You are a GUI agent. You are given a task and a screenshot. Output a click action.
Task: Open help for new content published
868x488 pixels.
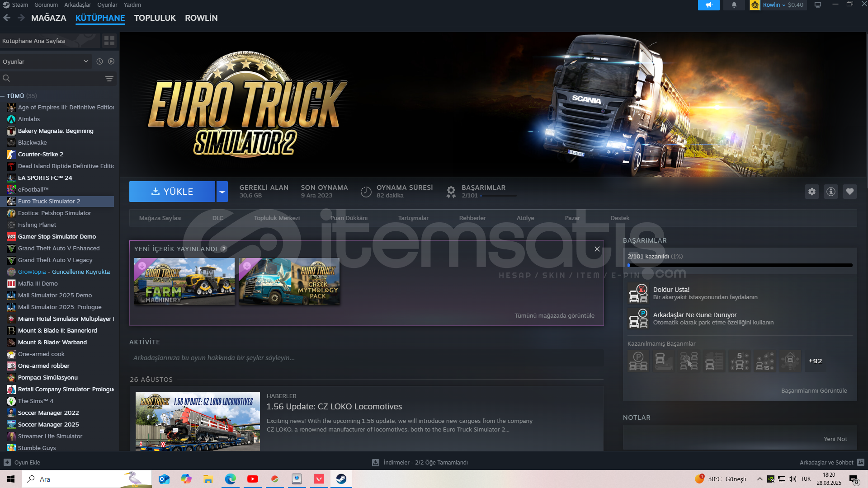(x=224, y=249)
